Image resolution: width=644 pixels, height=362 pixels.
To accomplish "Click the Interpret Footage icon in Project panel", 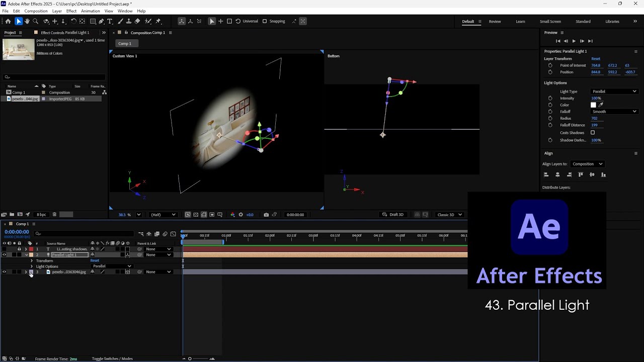I will pyautogui.click(x=4, y=215).
